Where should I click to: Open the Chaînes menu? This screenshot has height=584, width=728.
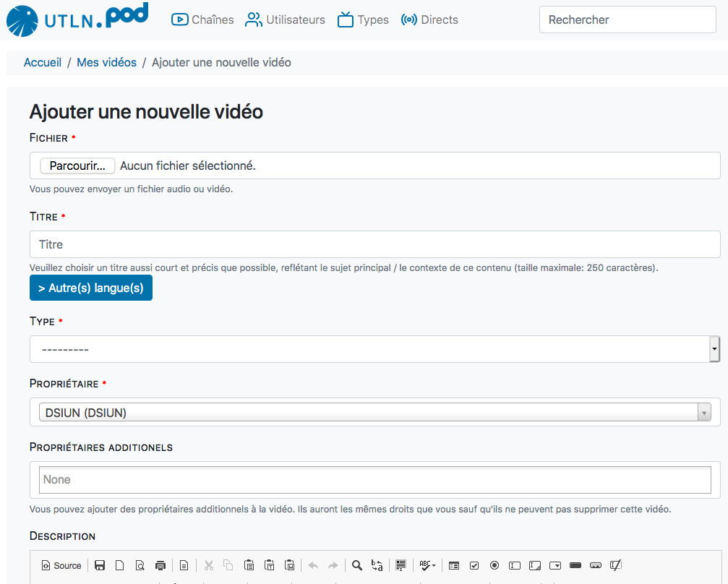(x=202, y=20)
